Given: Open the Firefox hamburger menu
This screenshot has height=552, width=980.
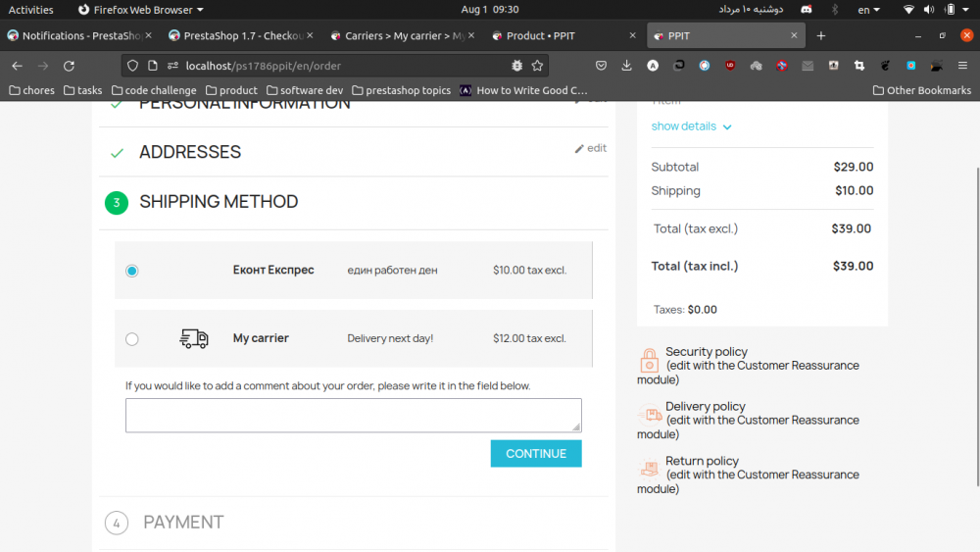Looking at the screenshot, I should (x=962, y=66).
